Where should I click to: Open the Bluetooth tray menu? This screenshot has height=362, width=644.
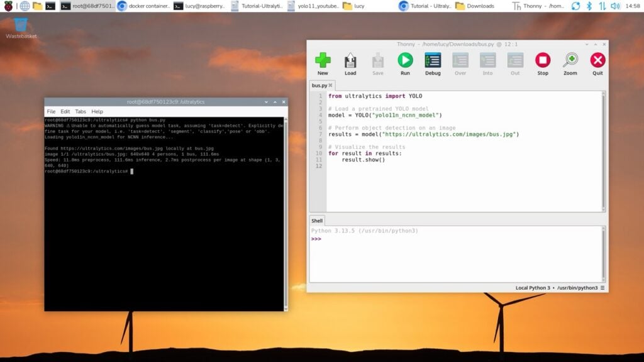point(589,6)
